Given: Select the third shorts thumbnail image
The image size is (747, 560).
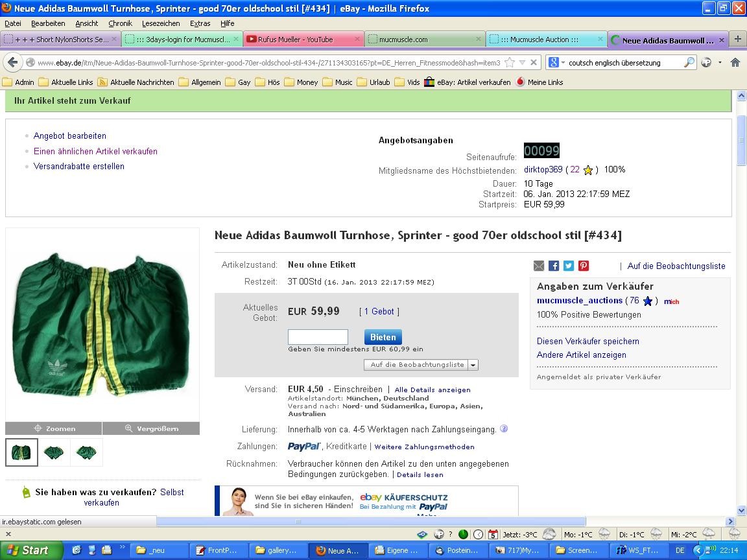Looking at the screenshot, I should pos(86,452).
